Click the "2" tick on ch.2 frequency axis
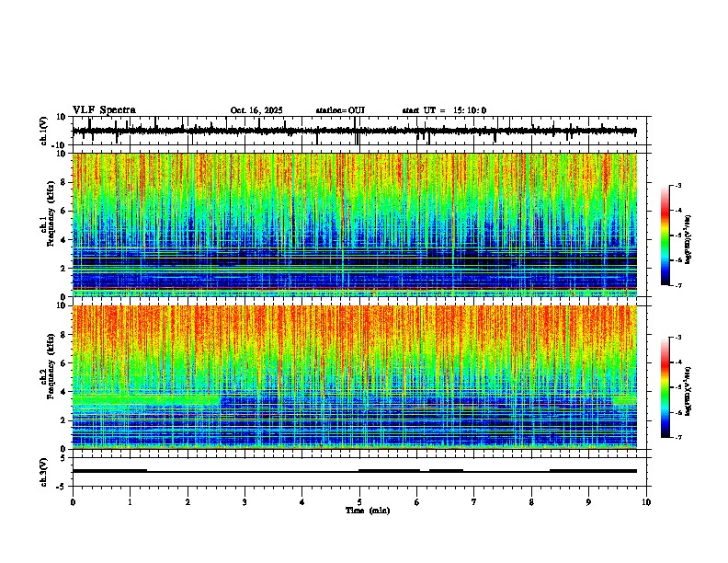 [x=64, y=420]
